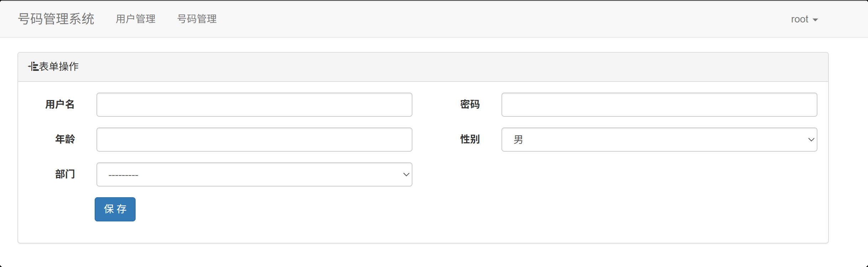Image resolution: width=868 pixels, height=267 pixels.
Task: Click the list icon beside 表单操作
Action: (33, 67)
